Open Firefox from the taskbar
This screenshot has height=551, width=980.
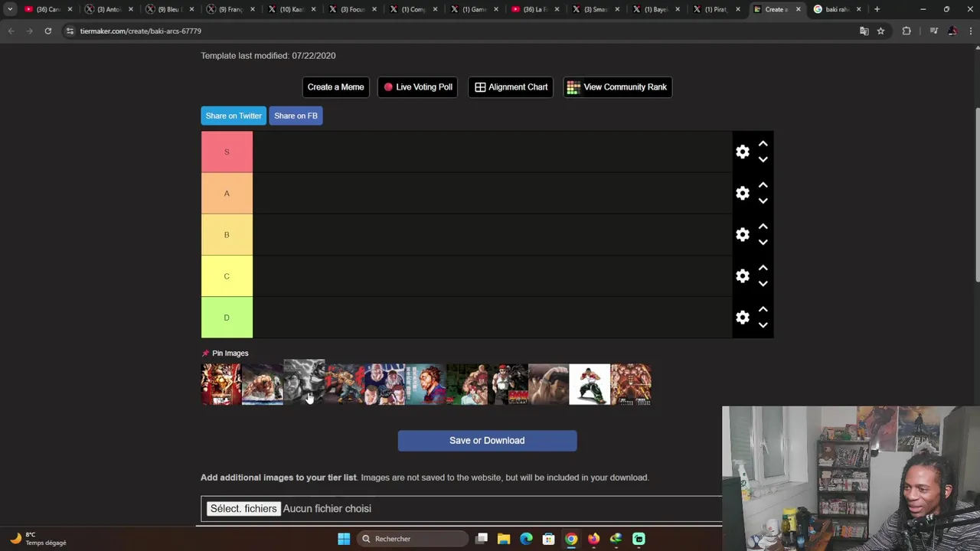coord(593,539)
